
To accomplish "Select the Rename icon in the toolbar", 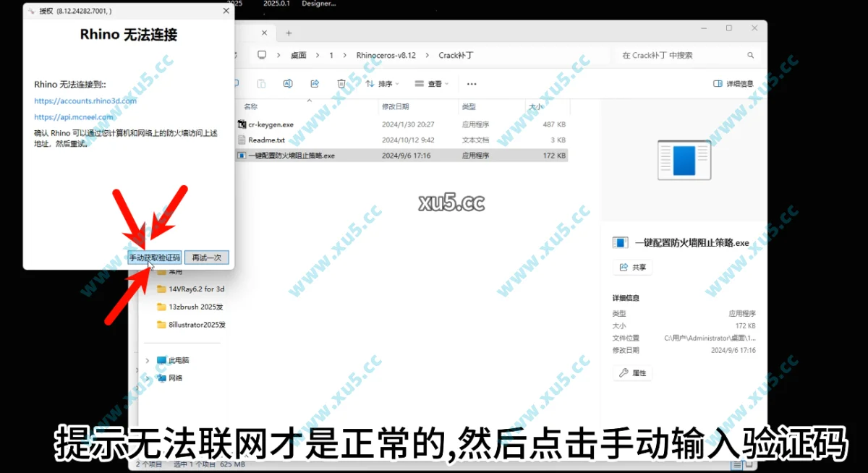I will (x=288, y=83).
